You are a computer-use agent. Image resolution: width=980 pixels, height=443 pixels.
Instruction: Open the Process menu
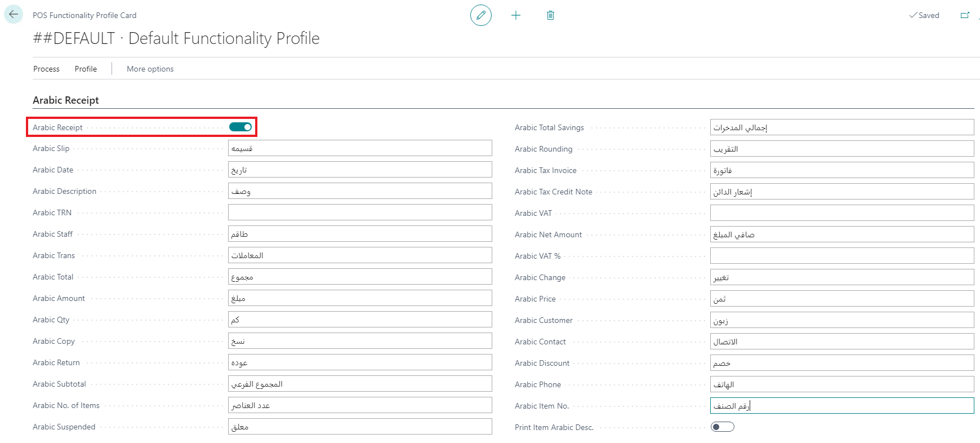pos(46,69)
